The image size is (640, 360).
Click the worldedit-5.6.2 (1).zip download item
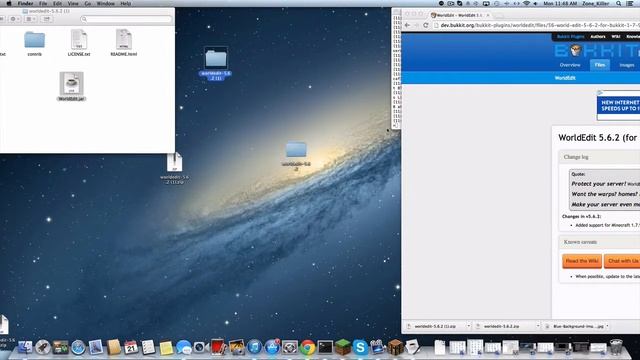pos(435,326)
